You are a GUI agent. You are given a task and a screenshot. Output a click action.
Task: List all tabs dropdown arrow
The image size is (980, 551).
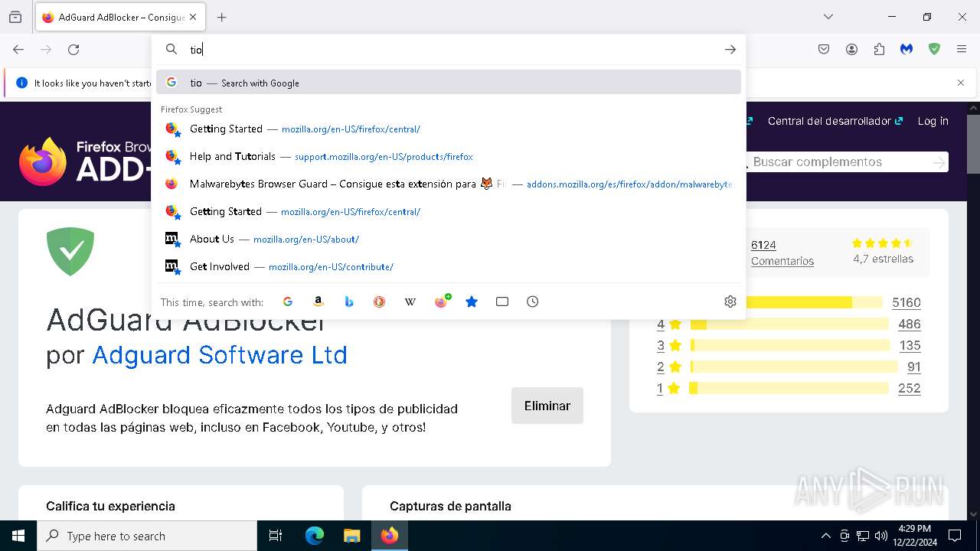pos(828,17)
